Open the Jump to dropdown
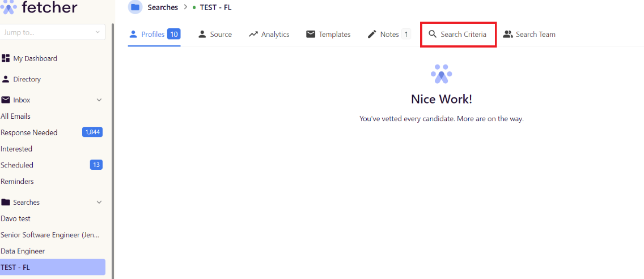The image size is (644, 279). pos(52,32)
